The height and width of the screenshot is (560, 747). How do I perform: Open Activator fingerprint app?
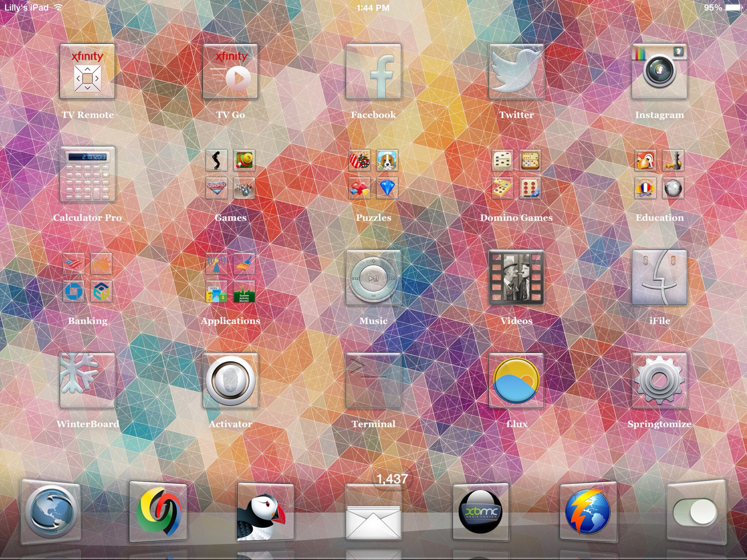coord(230,380)
